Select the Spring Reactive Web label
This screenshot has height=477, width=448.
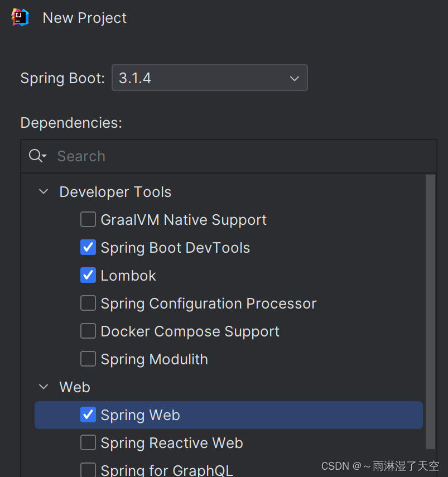(x=172, y=443)
